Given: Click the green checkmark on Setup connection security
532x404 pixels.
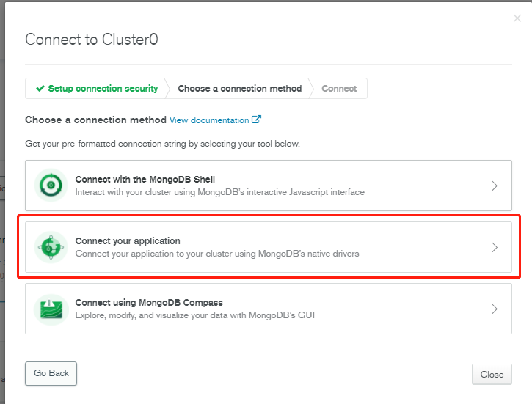Looking at the screenshot, I should (40, 89).
